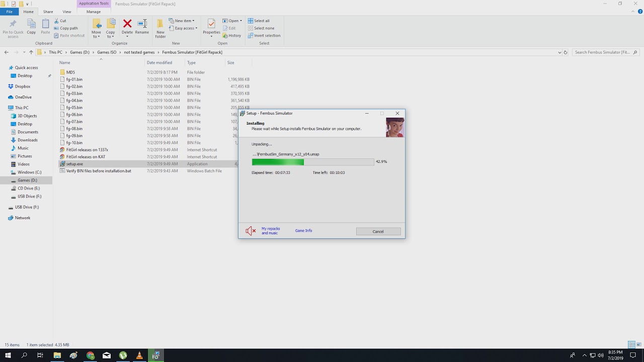Open OneDrive in the navigation pane
This screenshot has height=362, width=644.
pyautogui.click(x=23, y=97)
